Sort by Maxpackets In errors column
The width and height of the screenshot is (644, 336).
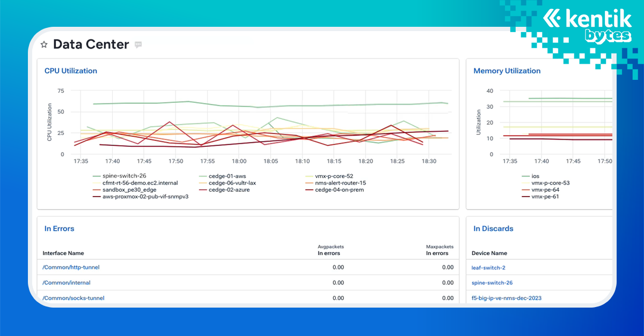[440, 250]
